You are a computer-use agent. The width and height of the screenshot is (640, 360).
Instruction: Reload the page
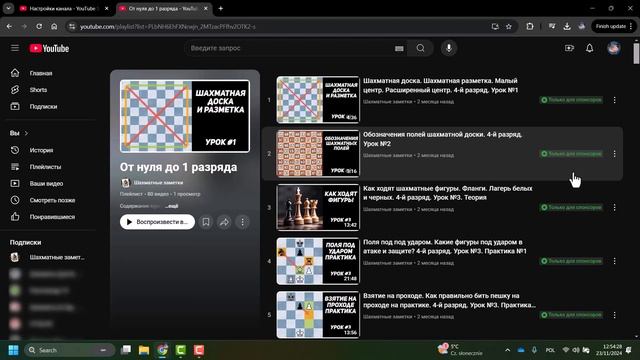pos(39,27)
